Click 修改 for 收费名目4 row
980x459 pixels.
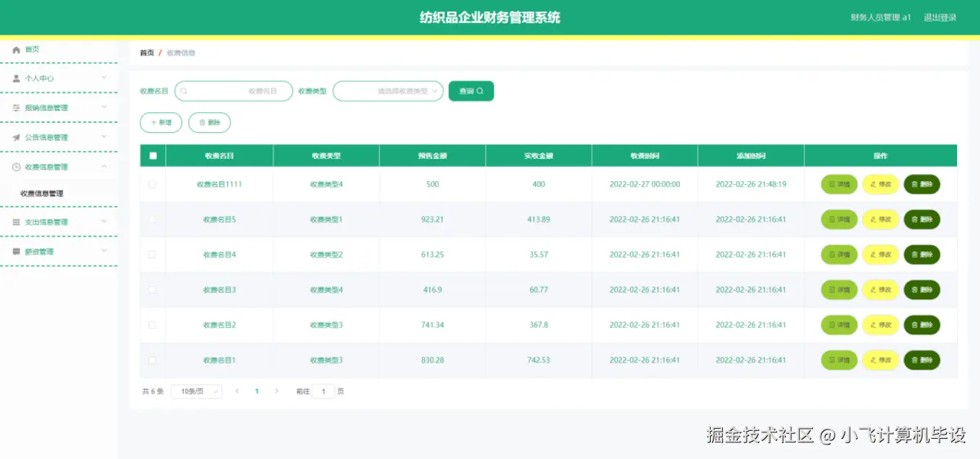(881, 255)
